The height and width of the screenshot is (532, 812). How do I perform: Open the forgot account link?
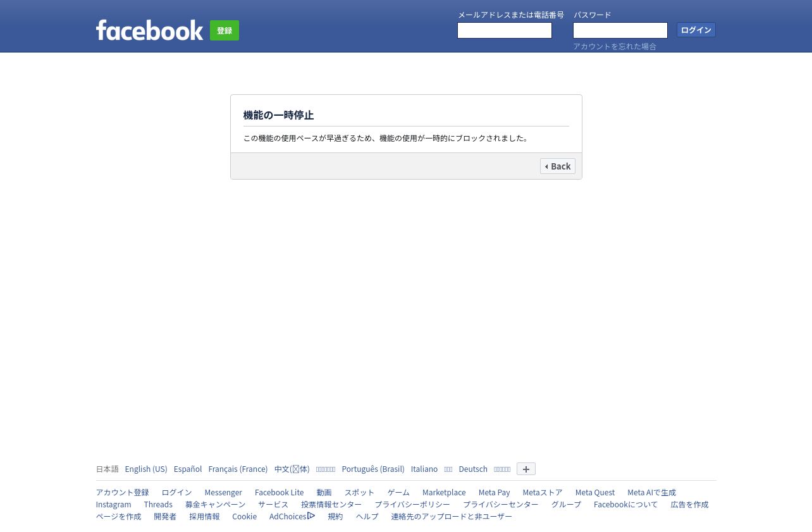615,46
